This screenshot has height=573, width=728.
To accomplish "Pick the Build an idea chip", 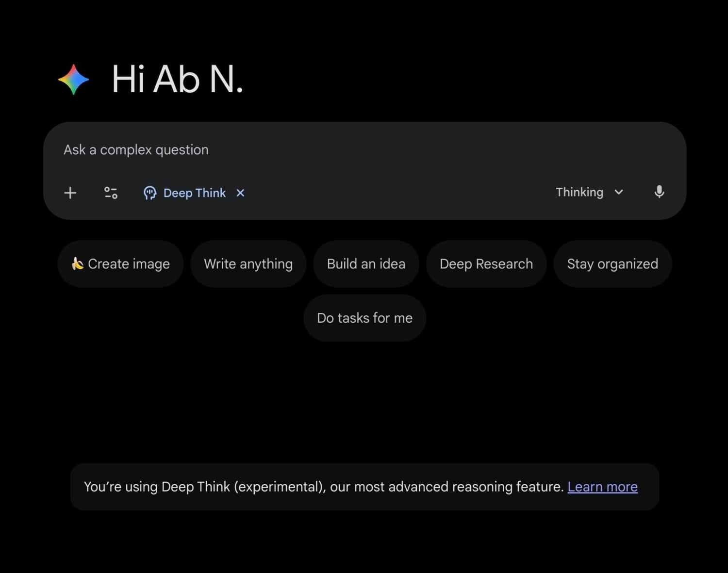I will pos(366,264).
